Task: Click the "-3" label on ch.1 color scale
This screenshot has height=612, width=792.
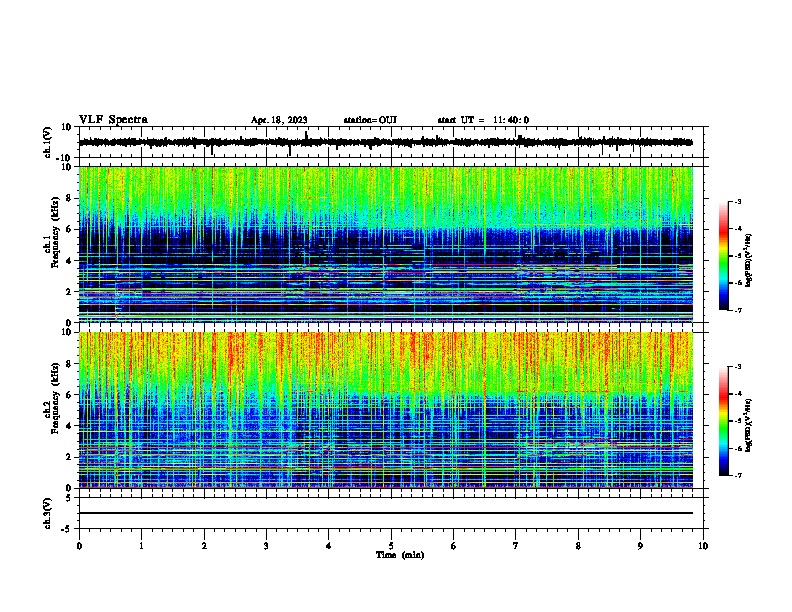Action: click(x=738, y=201)
